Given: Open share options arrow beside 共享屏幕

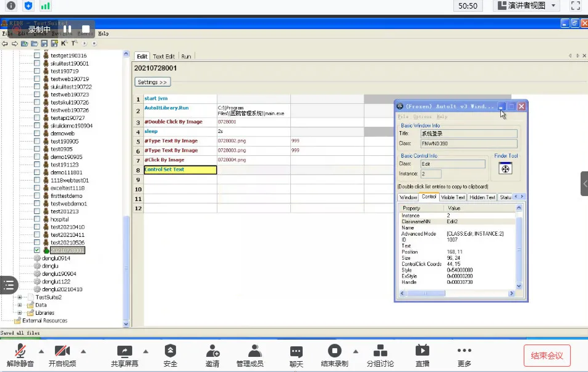Looking at the screenshot, I should [146, 351].
